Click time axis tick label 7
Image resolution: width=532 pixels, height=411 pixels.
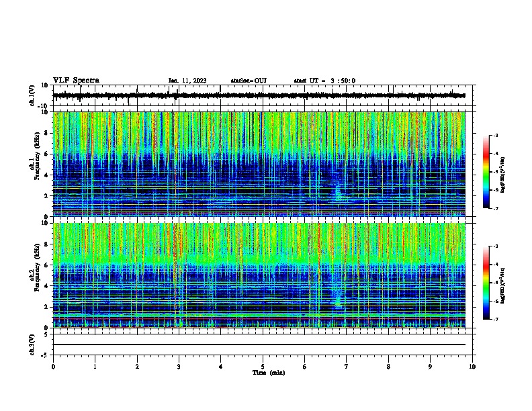click(347, 367)
